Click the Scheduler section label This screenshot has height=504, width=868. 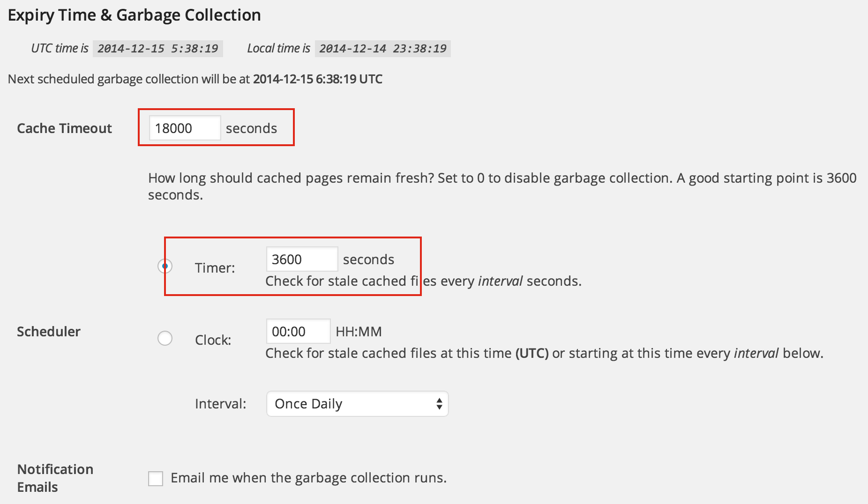point(49,332)
